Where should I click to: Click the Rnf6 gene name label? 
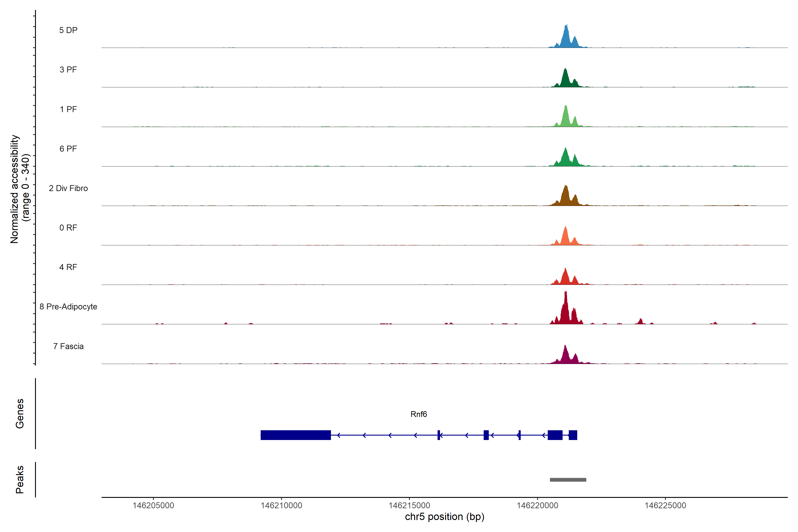[x=418, y=414]
